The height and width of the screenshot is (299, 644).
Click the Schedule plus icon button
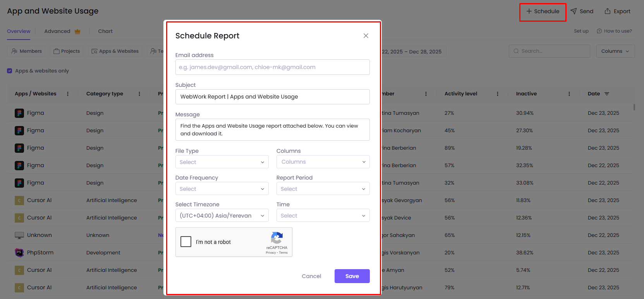[x=529, y=11]
